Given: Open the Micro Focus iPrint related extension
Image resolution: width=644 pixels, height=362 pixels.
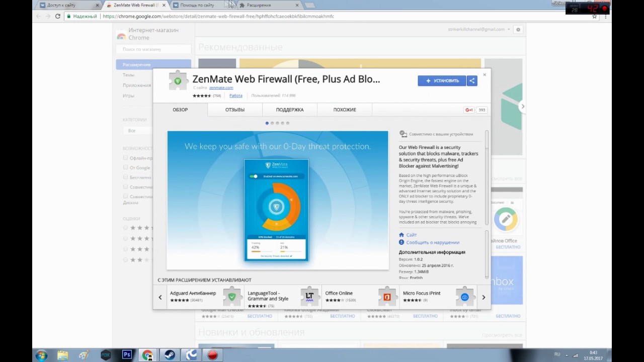Looking at the screenshot, I should click(438, 297).
